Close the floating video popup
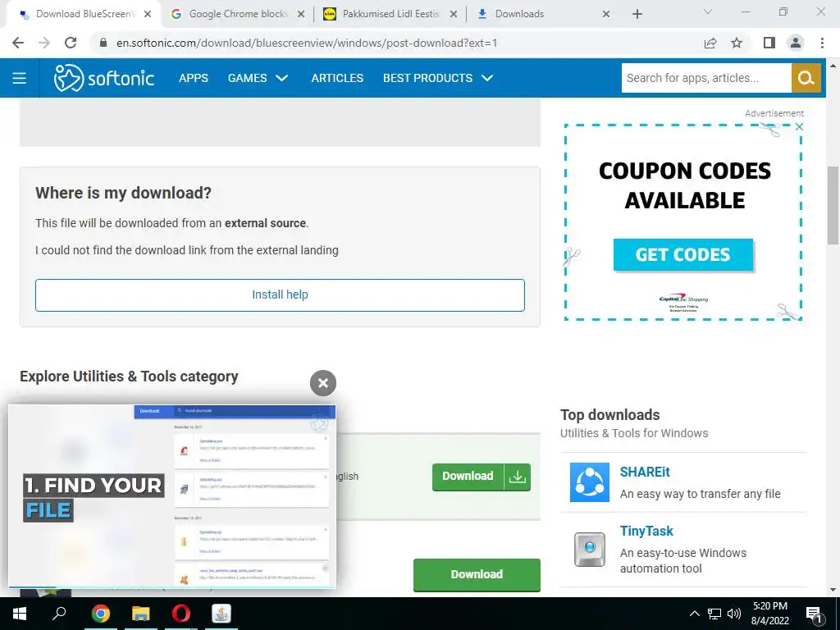Viewport: 840px width, 630px height. [323, 383]
